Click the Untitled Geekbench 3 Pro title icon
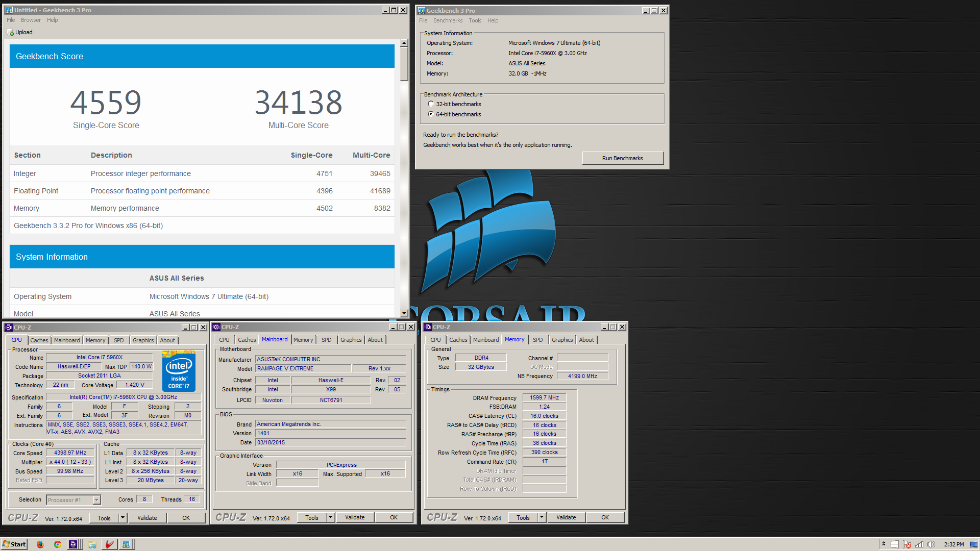 click(9, 10)
